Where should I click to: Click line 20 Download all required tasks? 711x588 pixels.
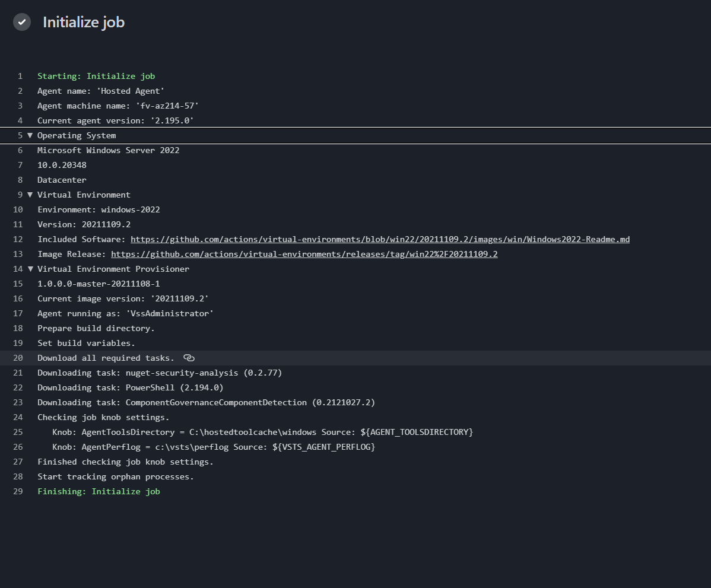(x=104, y=357)
